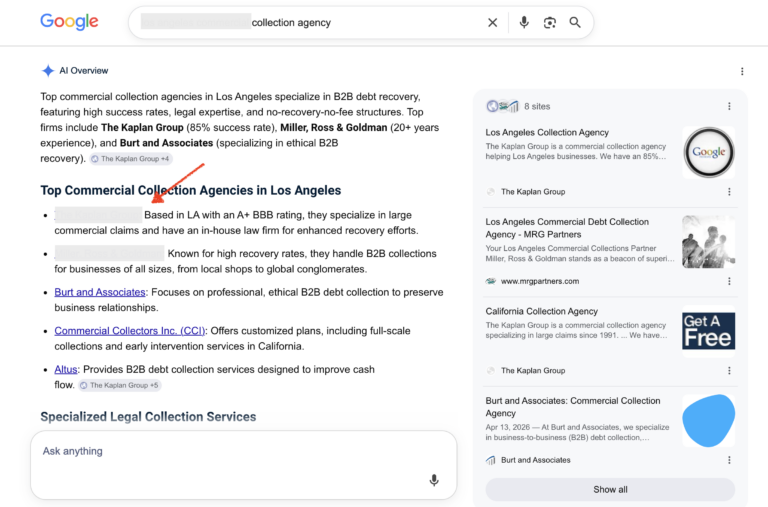Click the Get A Free thumbnail image
This screenshot has width=768, height=507.
click(708, 331)
